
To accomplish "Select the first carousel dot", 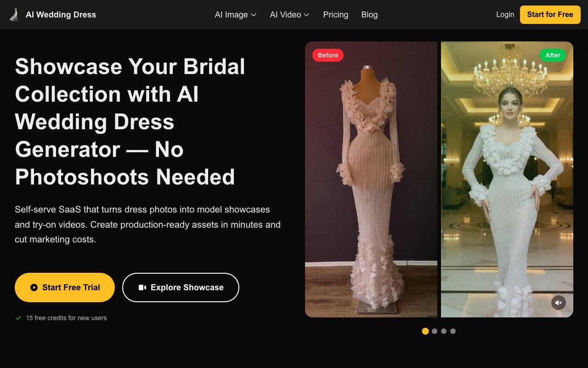I will [425, 331].
